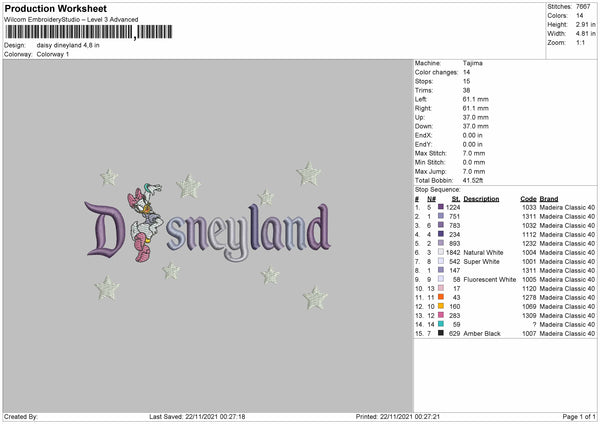The height and width of the screenshot is (424, 600).
Task: Select the orange-red swatch for code 1278
Action: (441, 297)
